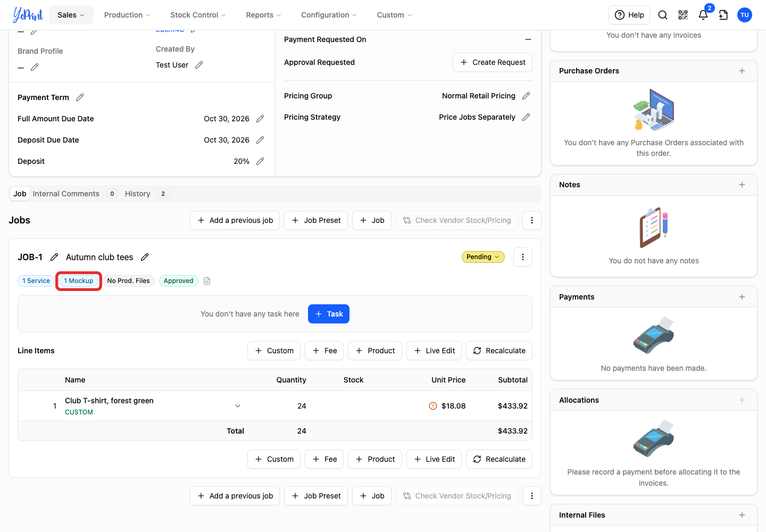Add a payment with plus icon
The height and width of the screenshot is (532, 766).
[x=742, y=297]
